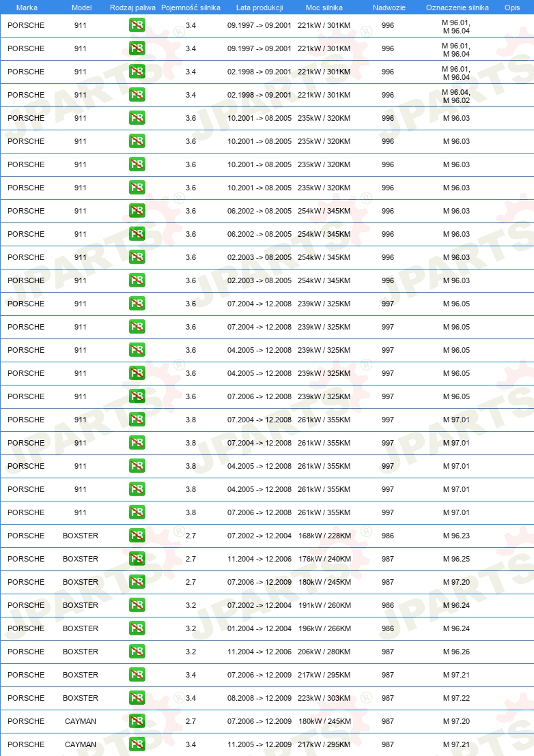Click the Rodzaj paliwa column header
The height and width of the screenshot is (756, 534).
pos(132,8)
